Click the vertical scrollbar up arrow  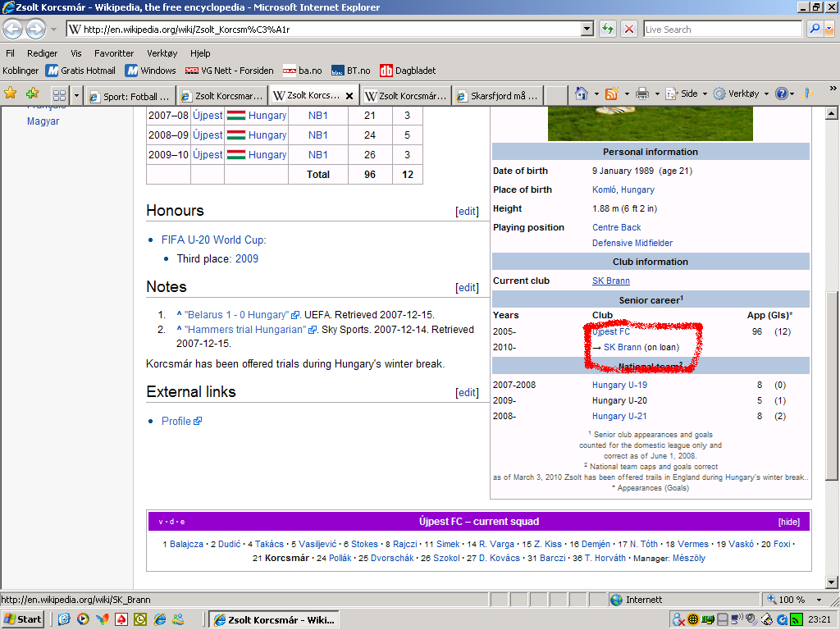click(832, 113)
